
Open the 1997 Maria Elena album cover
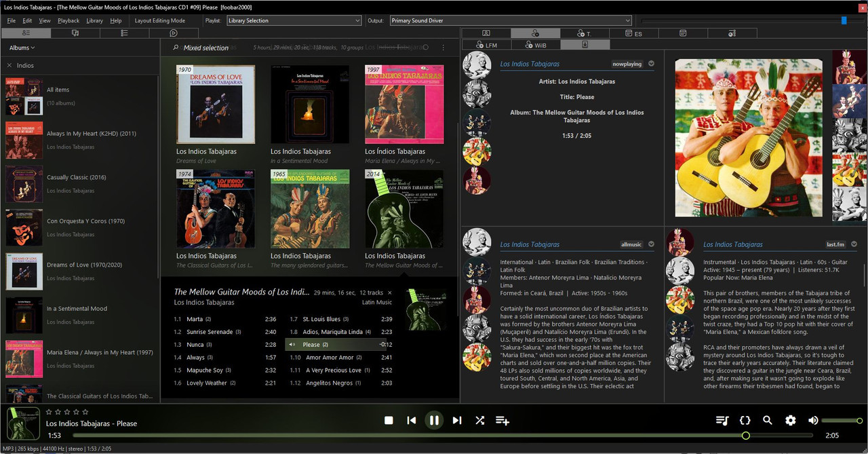click(404, 104)
